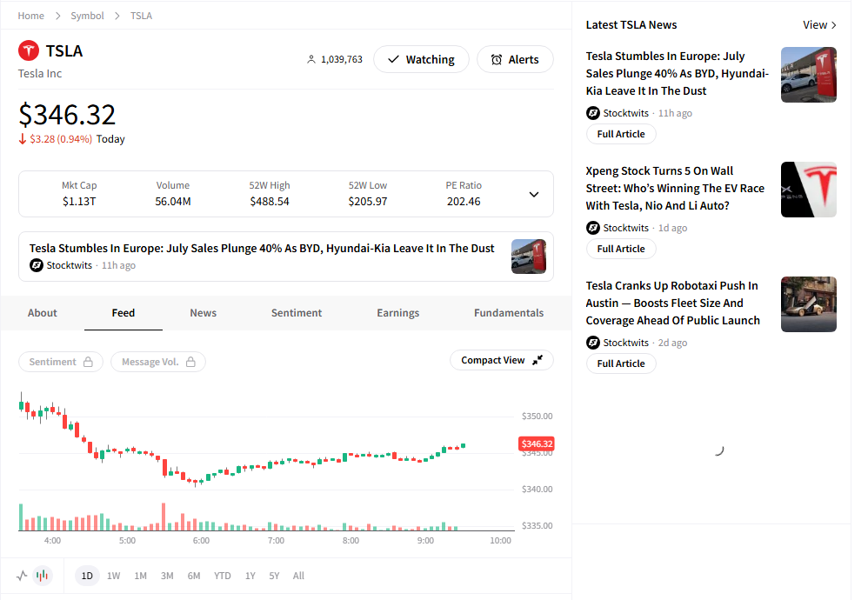Open Full Article for Xpeng story

click(621, 249)
